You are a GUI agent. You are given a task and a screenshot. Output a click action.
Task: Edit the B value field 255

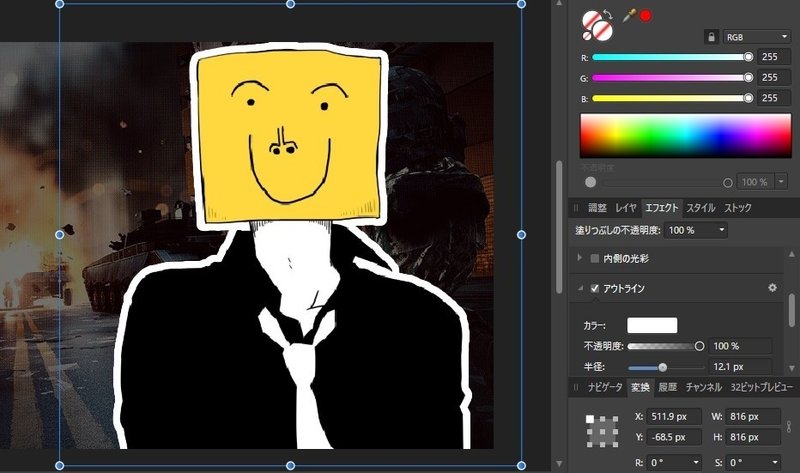[x=774, y=97]
